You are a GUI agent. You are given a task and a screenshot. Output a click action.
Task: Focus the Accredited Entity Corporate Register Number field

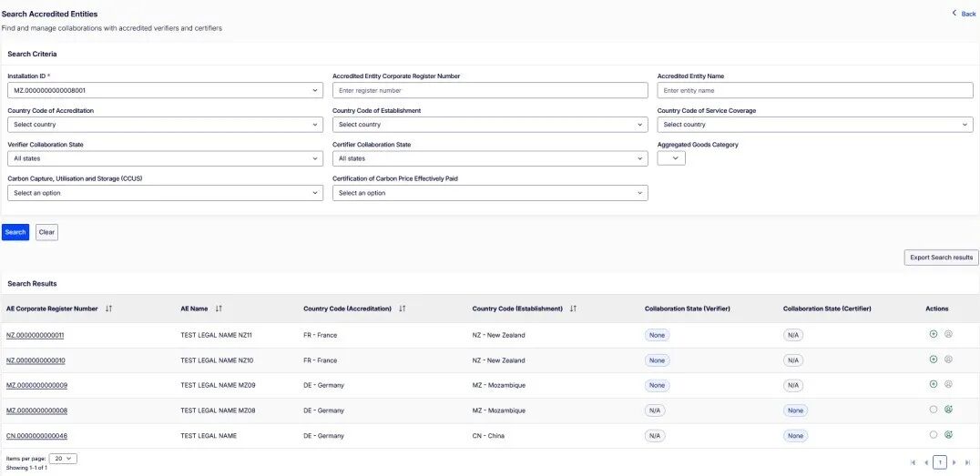tap(490, 91)
